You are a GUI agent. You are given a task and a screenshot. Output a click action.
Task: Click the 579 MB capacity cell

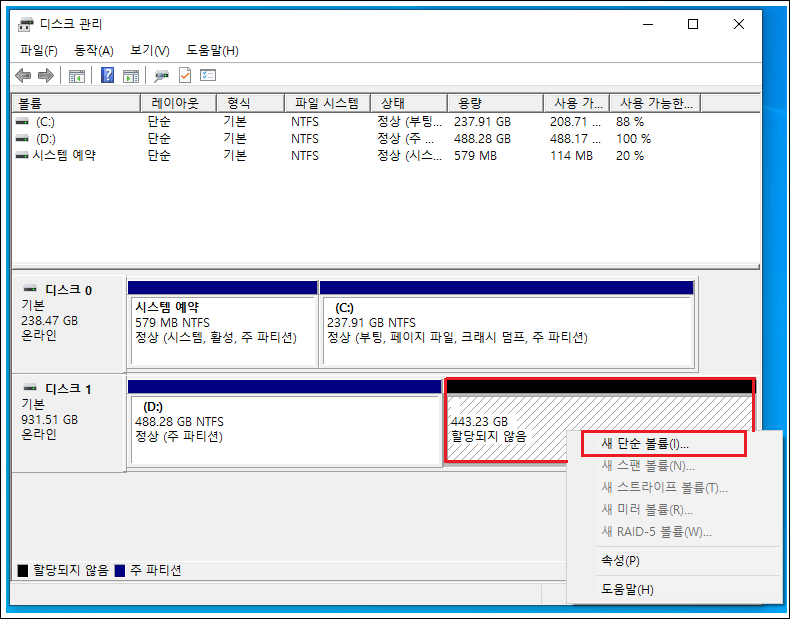point(475,156)
